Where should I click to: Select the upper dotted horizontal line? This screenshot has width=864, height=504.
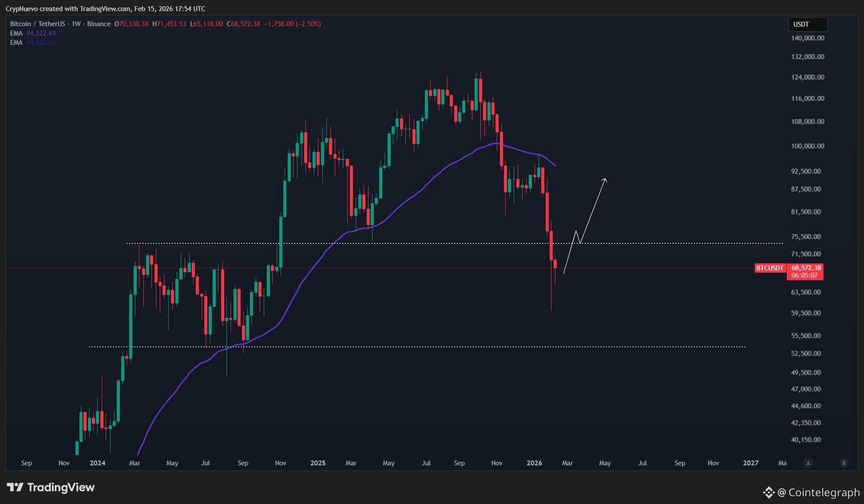point(444,243)
